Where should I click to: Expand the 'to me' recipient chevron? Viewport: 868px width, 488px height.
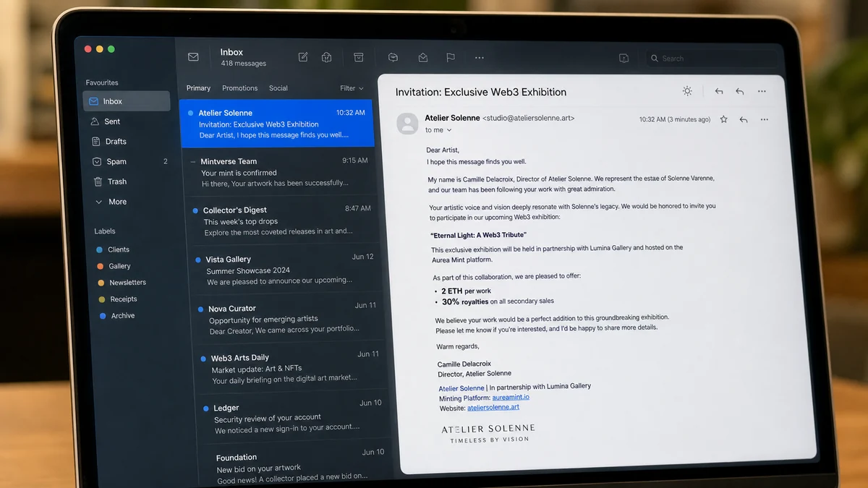449,130
